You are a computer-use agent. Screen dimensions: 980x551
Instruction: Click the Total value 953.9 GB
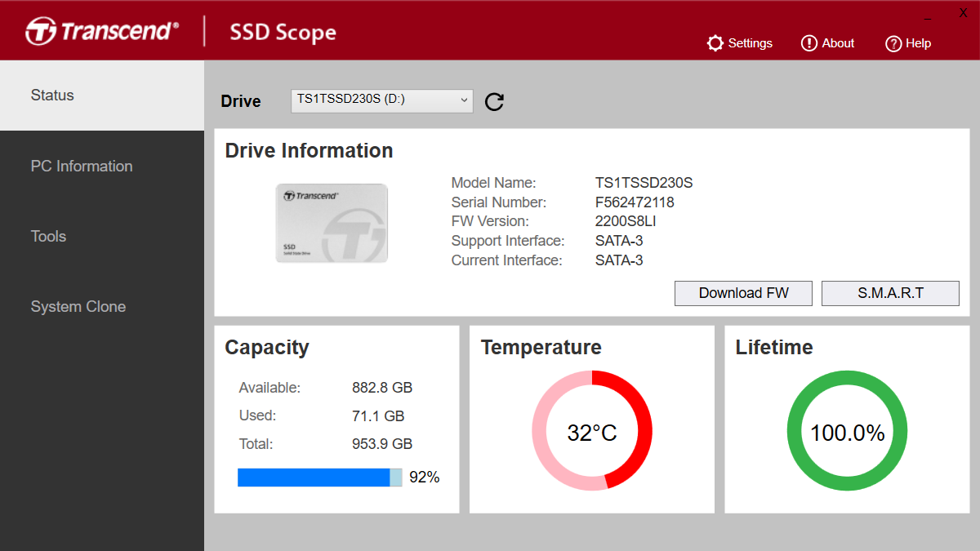382,445
